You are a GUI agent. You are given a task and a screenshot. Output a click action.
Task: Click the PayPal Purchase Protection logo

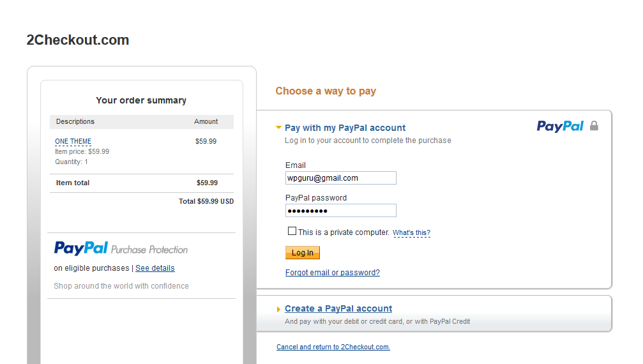[121, 248]
